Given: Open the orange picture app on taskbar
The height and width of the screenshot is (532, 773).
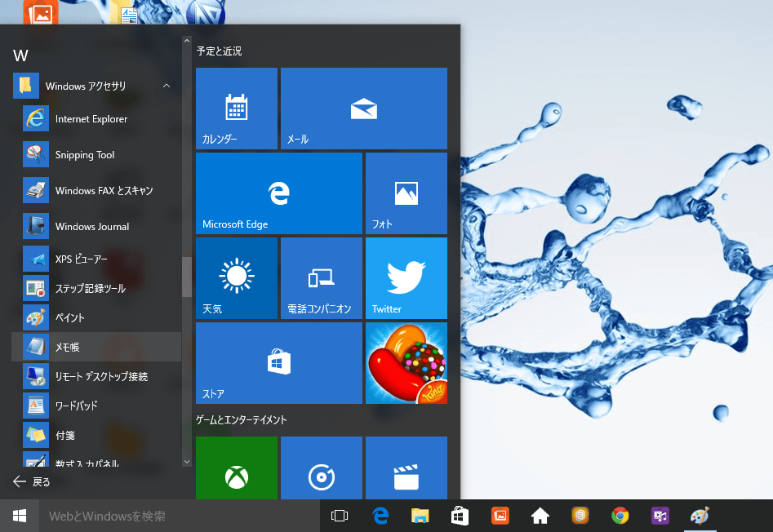Looking at the screenshot, I should pos(500,516).
